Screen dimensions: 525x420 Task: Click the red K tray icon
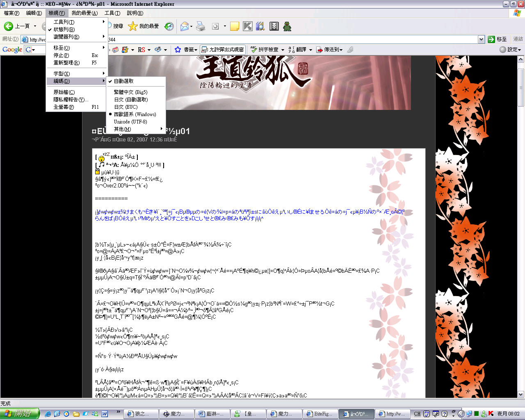pyautogui.click(x=491, y=414)
